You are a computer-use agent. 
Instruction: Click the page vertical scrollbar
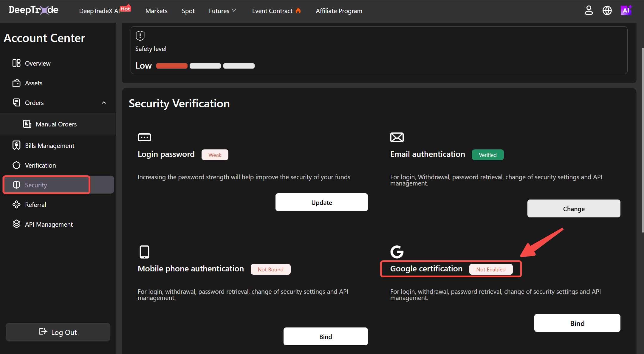point(643,140)
